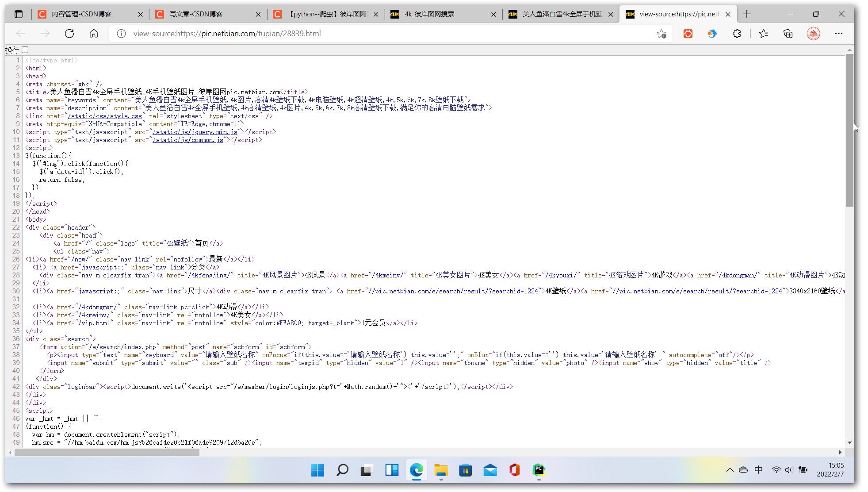This screenshot has width=868, height=492.
Task: Click the horizontal scrollbar thumb
Action: (x=107, y=452)
